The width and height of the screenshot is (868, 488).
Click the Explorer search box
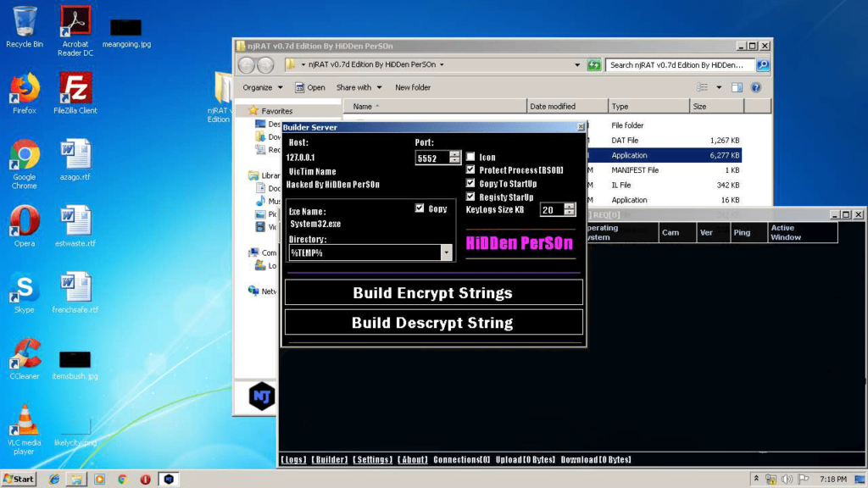pos(681,64)
